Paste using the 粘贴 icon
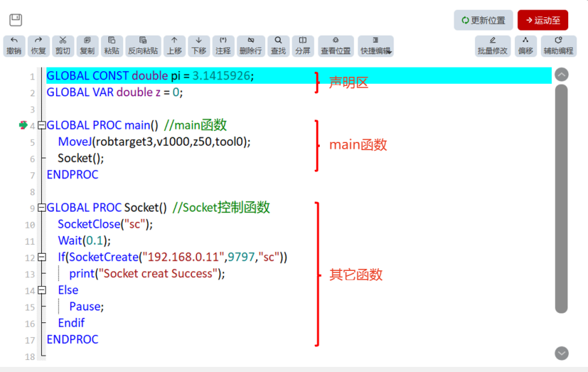The width and height of the screenshot is (588, 372). [x=112, y=46]
